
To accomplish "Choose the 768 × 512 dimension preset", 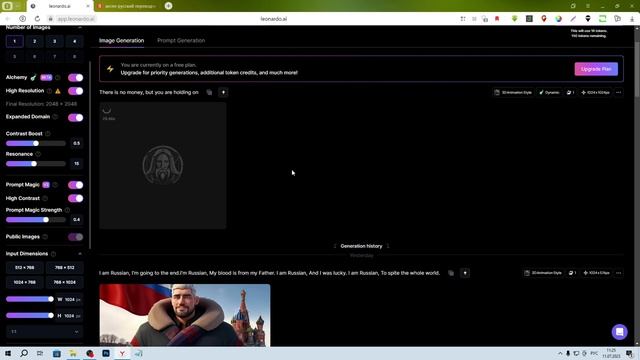I will click(x=64, y=268).
